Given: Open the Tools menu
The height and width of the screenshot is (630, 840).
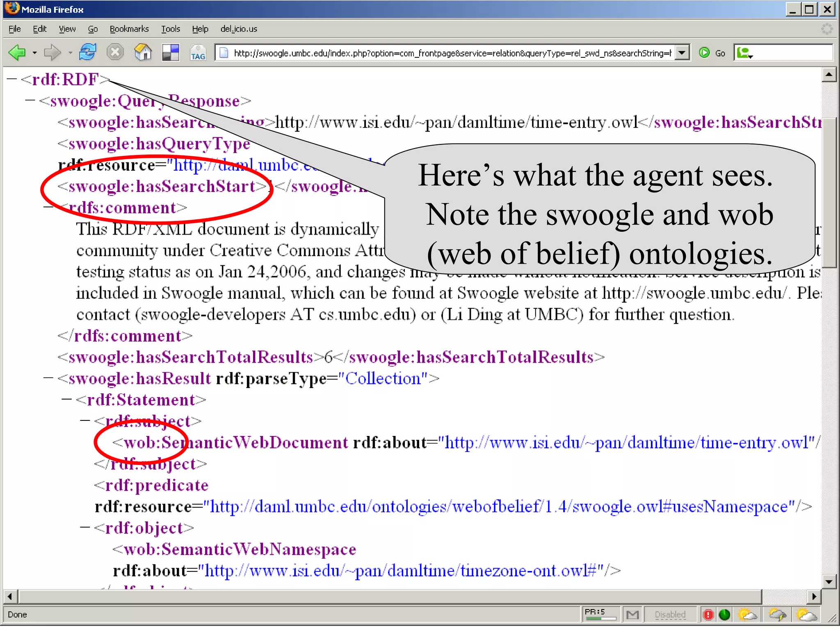Looking at the screenshot, I should point(170,29).
